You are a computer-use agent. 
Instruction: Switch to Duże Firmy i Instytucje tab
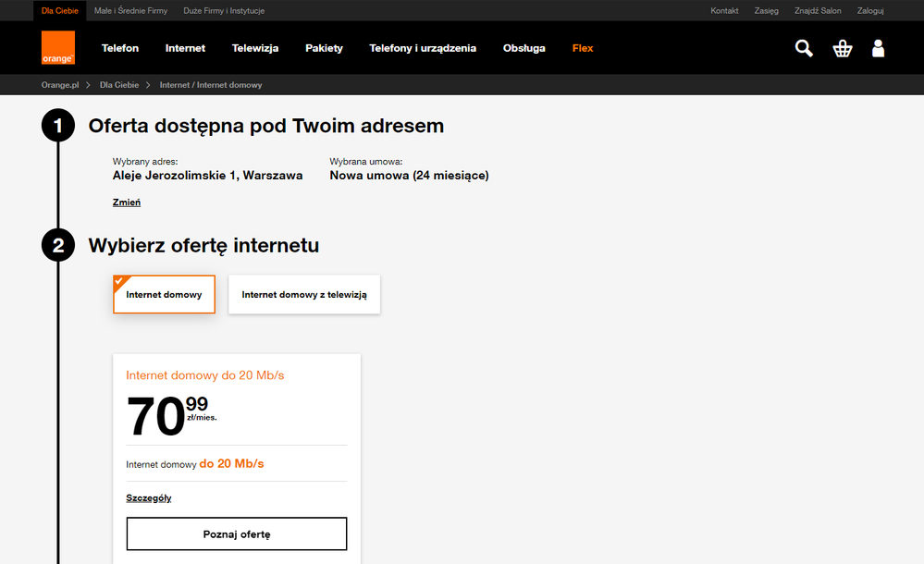[x=224, y=11]
